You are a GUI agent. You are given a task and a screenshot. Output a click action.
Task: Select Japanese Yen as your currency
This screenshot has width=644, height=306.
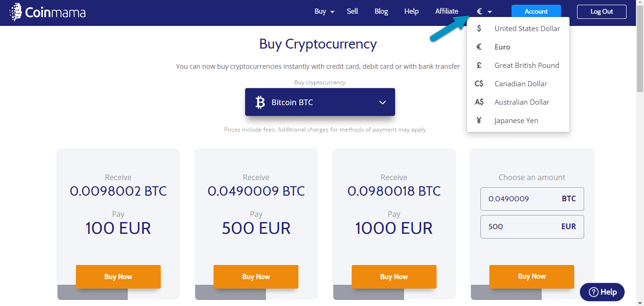[516, 120]
